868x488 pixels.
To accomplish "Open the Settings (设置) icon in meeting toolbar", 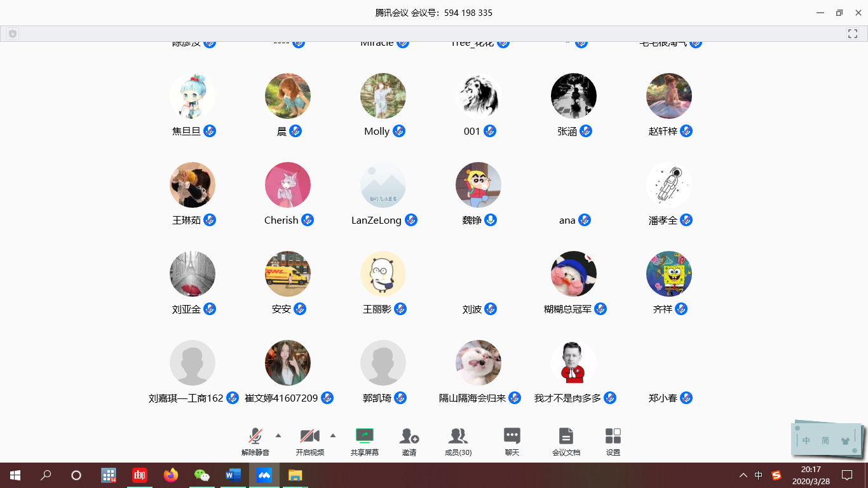I will coord(613,437).
